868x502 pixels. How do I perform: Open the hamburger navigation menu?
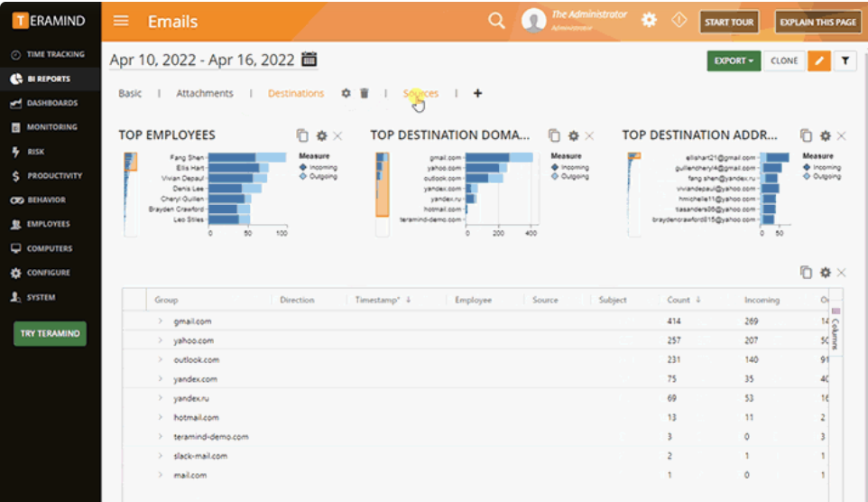coord(121,21)
